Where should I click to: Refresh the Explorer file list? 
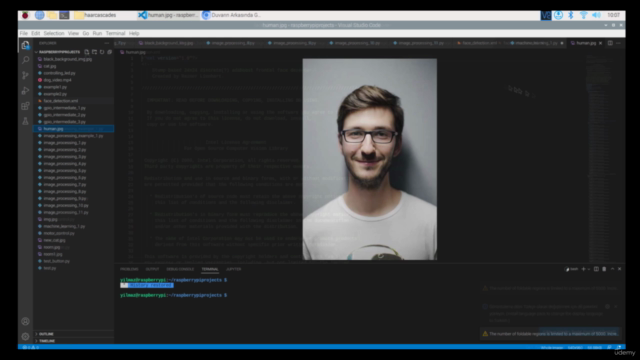pos(102,52)
